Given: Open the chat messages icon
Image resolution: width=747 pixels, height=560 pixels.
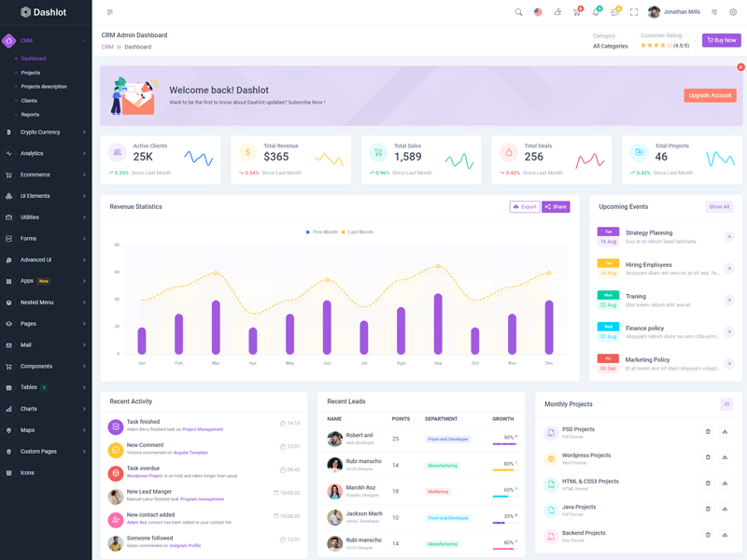Looking at the screenshot, I should (x=614, y=12).
